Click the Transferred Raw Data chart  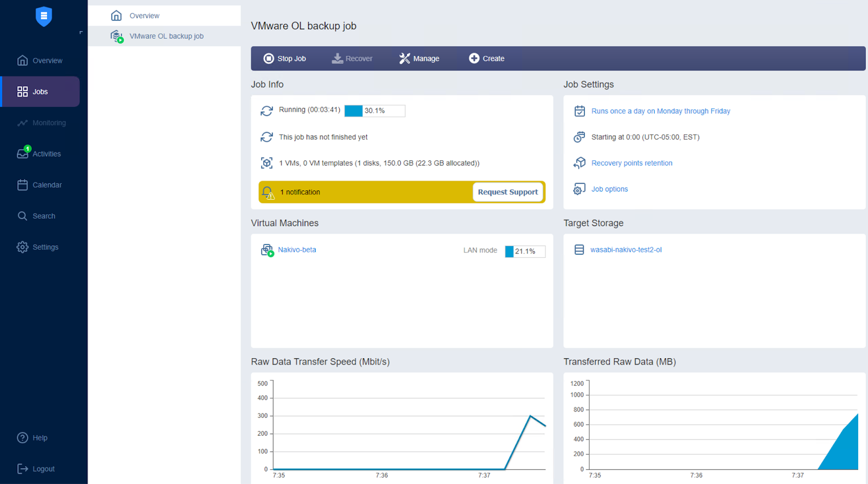(714, 428)
